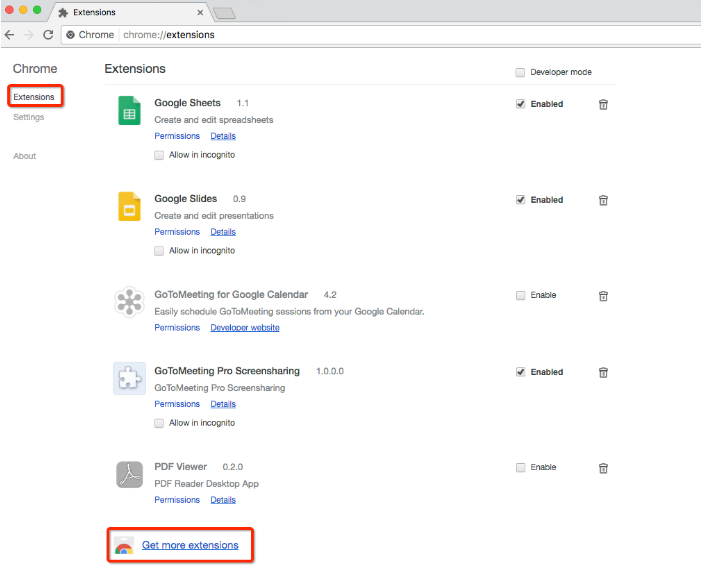Open About in the left sidebar
The image size is (707, 572).
pos(25,156)
